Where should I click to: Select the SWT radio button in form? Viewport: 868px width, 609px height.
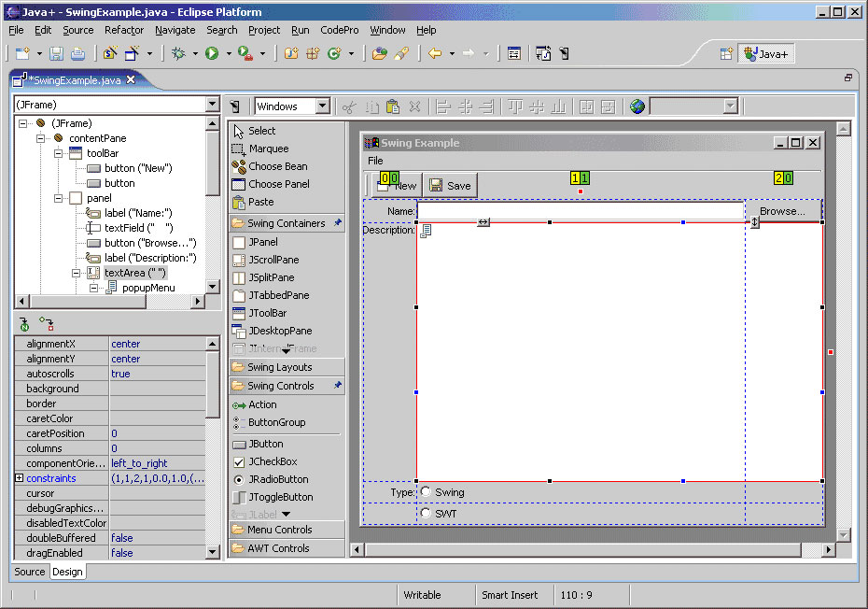pos(426,513)
